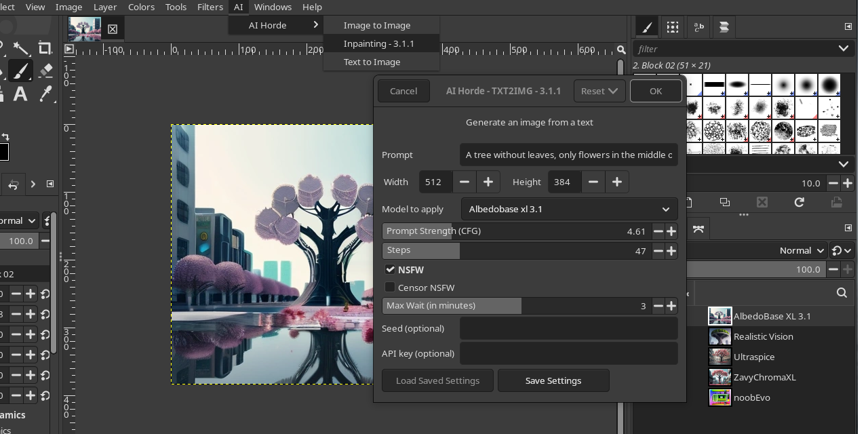Open the Patterns tab in the brushes panel
The width and height of the screenshot is (868, 434).
tap(673, 27)
